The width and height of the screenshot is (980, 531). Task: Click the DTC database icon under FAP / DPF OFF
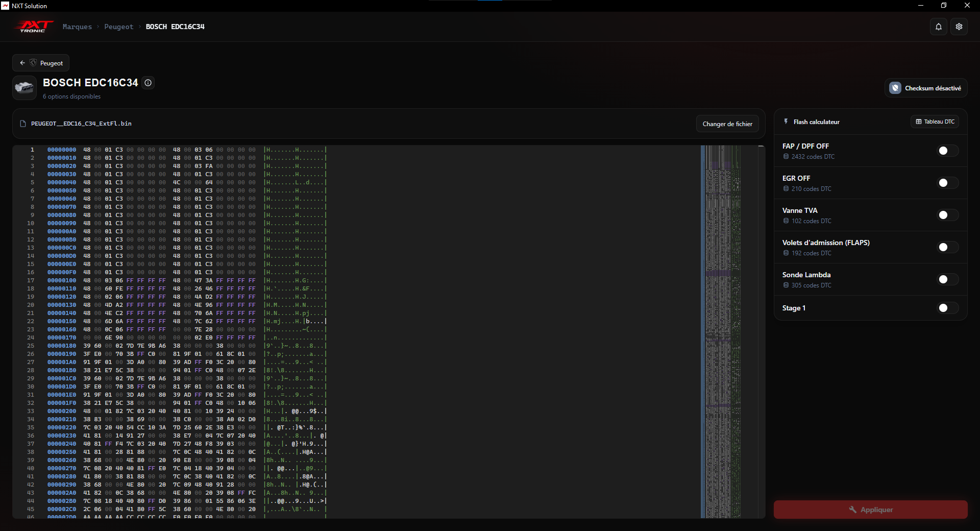[x=786, y=157]
